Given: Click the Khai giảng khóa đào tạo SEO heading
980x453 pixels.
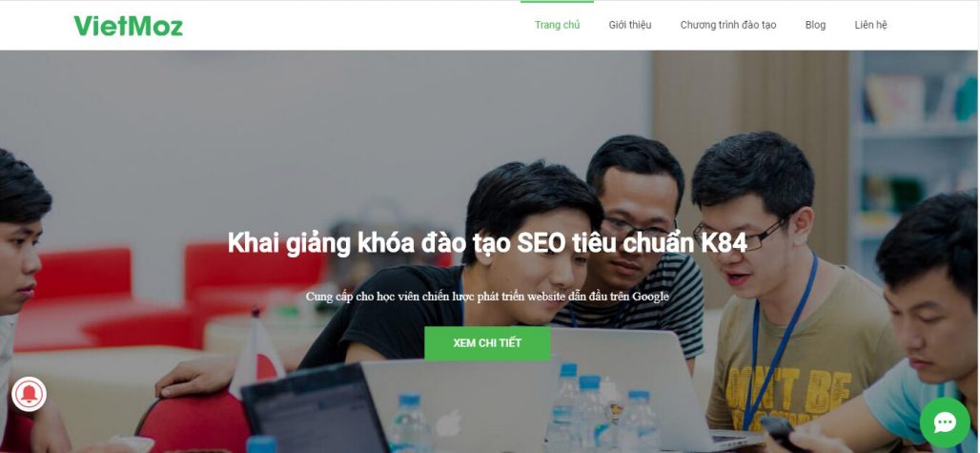Looking at the screenshot, I should [487, 243].
